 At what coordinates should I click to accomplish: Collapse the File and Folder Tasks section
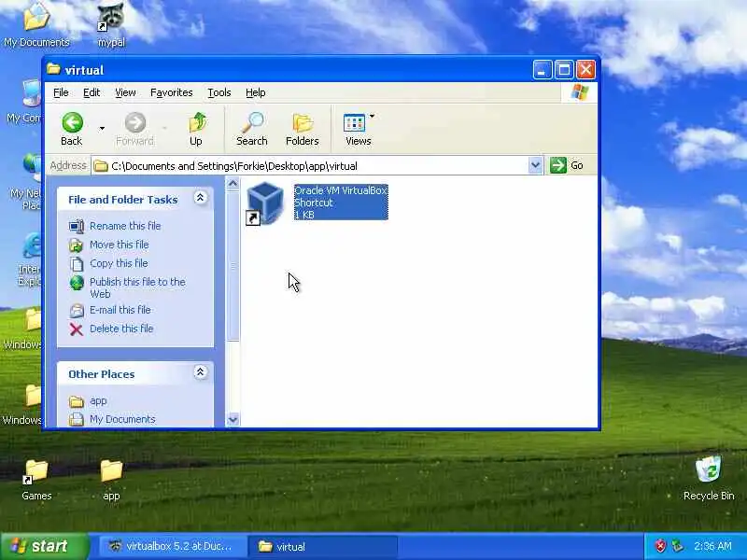(x=200, y=198)
